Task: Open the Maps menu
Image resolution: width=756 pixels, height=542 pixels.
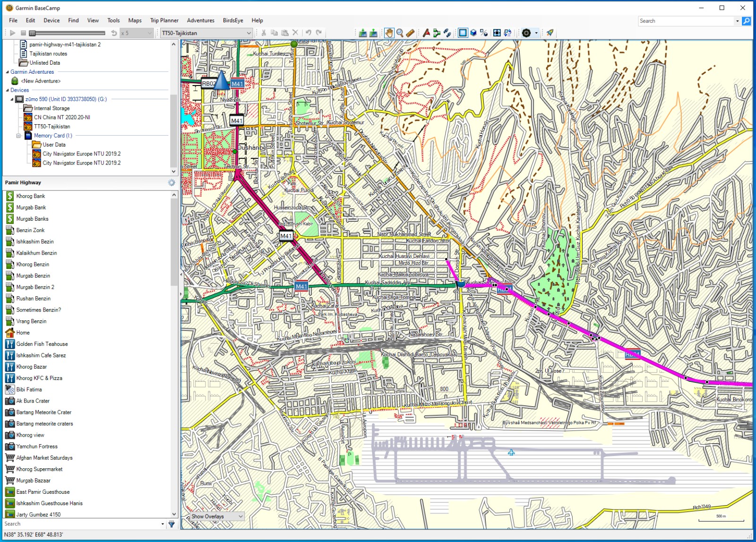Action: (135, 20)
